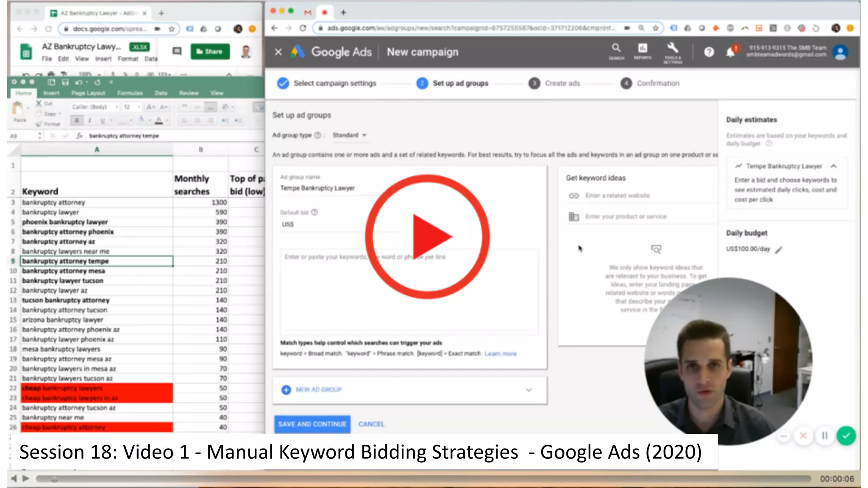Open the File menu in Google Sheets

click(x=47, y=59)
